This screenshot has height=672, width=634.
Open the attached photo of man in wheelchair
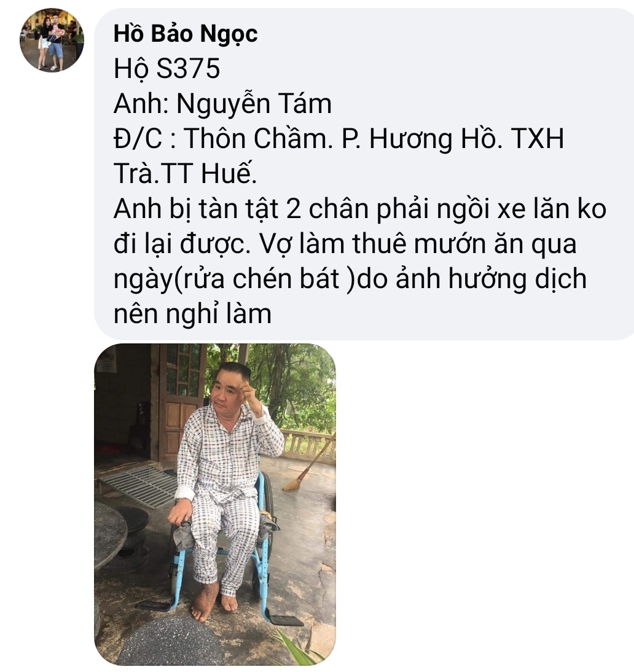pyautogui.click(x=215, y=504)
